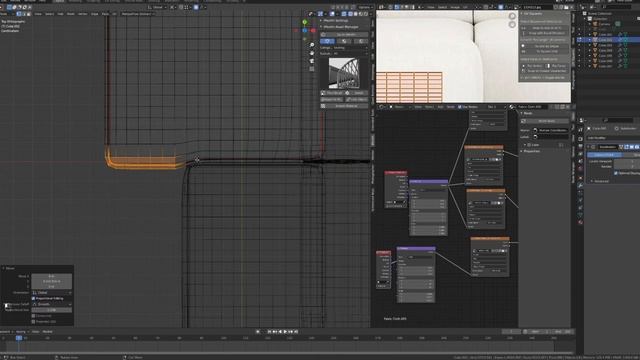Switch to edge select mode

[24, 14]
